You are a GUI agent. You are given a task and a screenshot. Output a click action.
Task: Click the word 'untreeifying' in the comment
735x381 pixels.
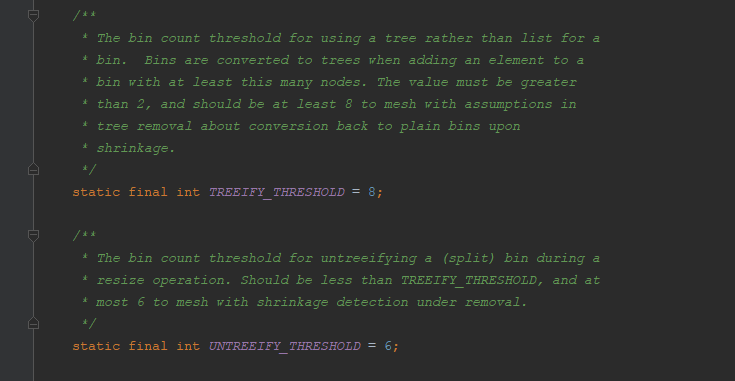coord(368,258)
